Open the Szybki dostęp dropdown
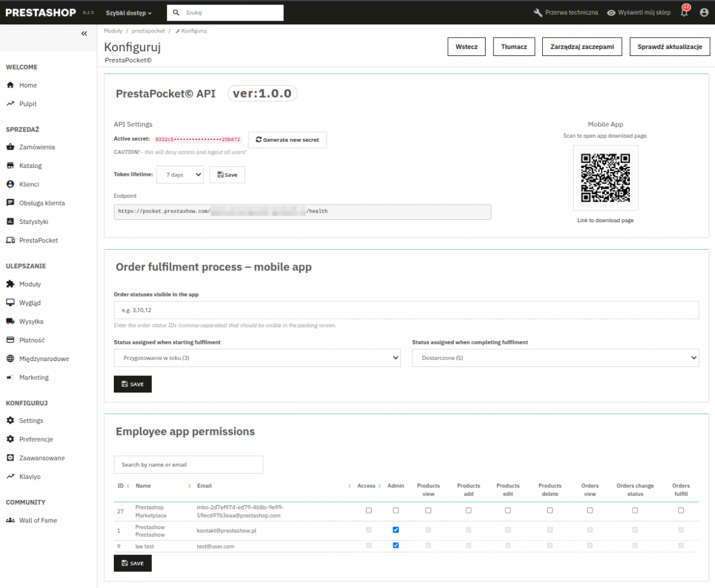Screen dimensions: 715x588 (129, 13)
